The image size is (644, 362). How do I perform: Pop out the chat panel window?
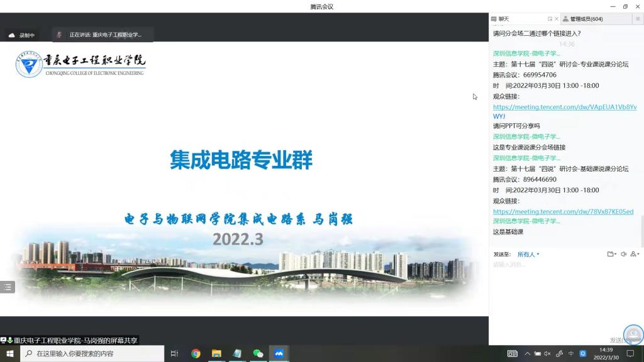550,19
